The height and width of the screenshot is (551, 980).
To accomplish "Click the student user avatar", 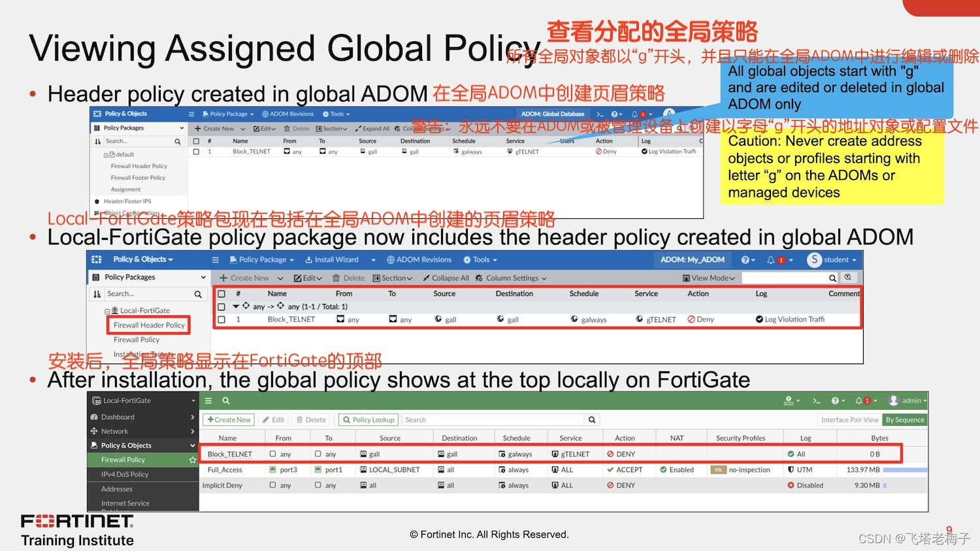I will (x=814, y=259).
